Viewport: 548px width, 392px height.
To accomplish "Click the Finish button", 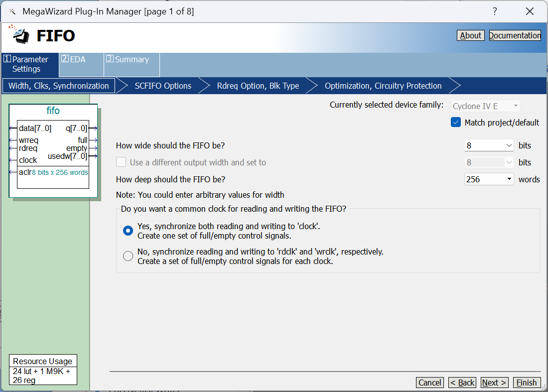I will (x=527, y=383).
